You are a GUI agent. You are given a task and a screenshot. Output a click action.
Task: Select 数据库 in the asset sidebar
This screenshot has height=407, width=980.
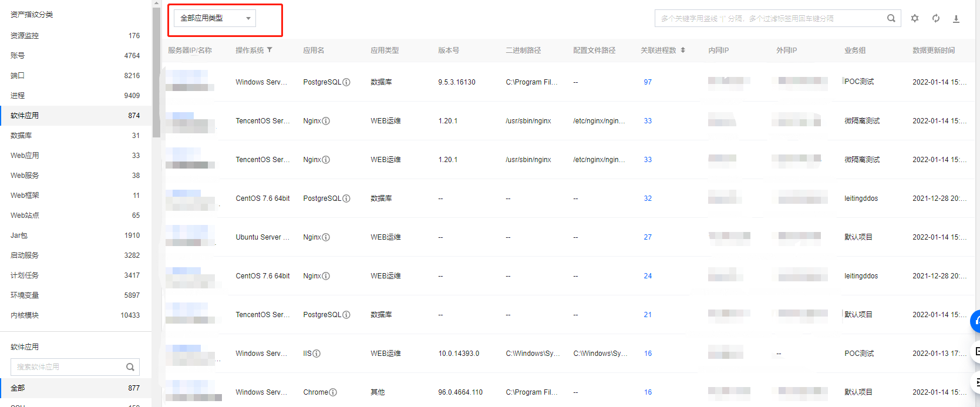[x=21, y=136]
